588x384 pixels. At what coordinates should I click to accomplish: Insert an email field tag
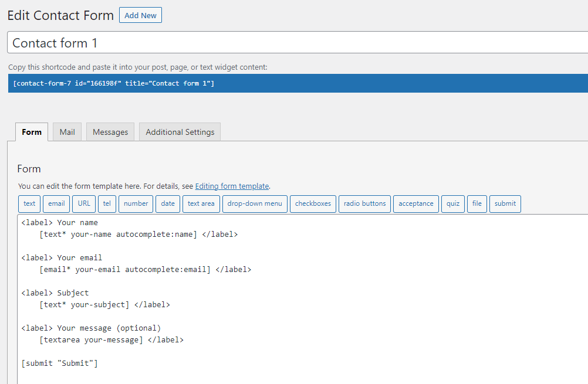[x=56, y=203]
